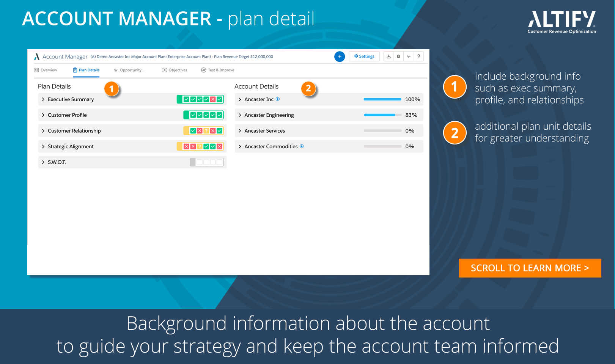Open help via the question mark icon
Image resolution: width=615 pixels, height=364 pixels.
418,56
